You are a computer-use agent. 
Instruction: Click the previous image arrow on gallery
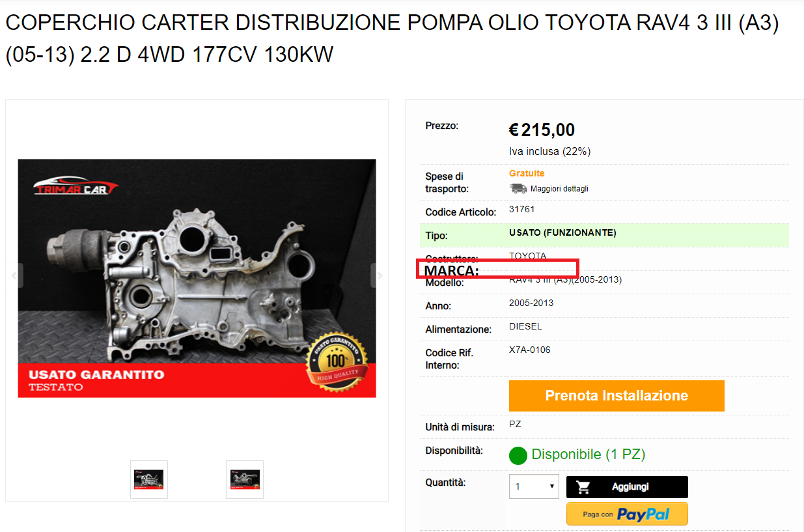click(x=15, y=275)
